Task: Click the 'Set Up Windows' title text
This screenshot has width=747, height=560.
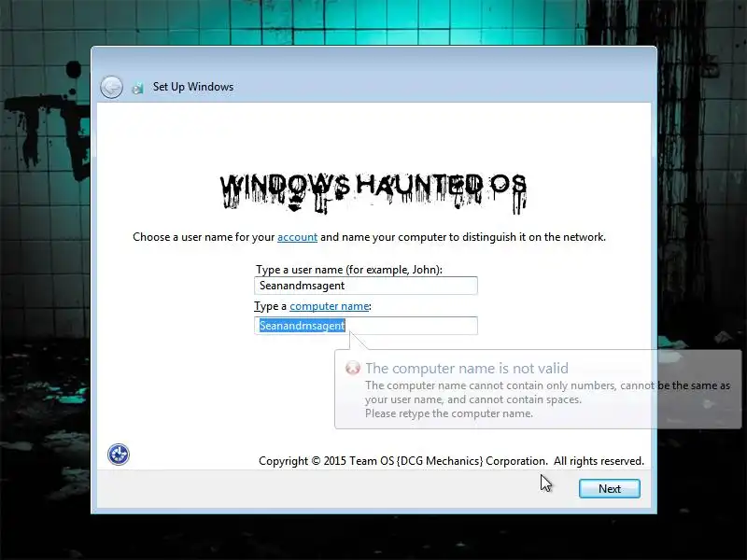Action: pos(193,87)
